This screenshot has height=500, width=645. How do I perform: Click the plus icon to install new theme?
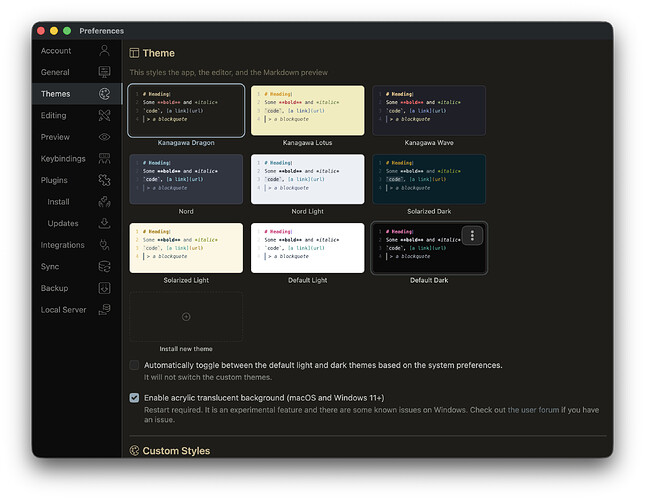[186, 317]
